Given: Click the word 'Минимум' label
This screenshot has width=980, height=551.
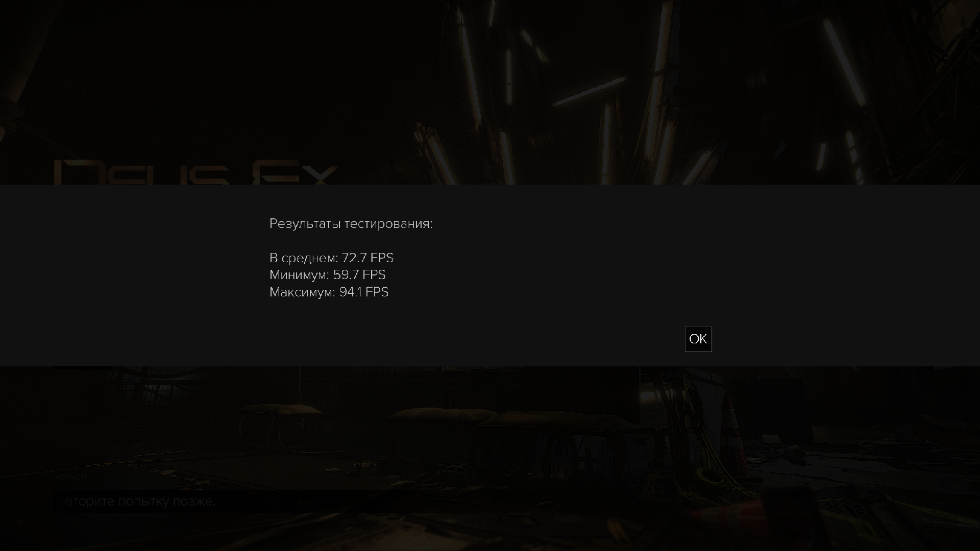Looking at the screenshot, I should pos(298,275).
